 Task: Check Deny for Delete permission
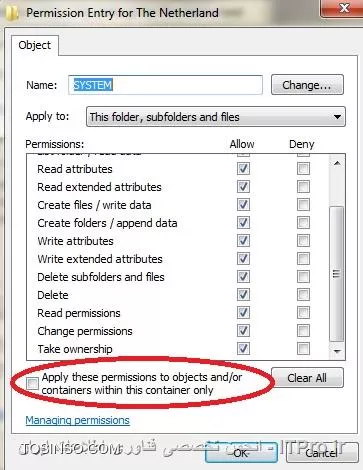coord(303,294)
